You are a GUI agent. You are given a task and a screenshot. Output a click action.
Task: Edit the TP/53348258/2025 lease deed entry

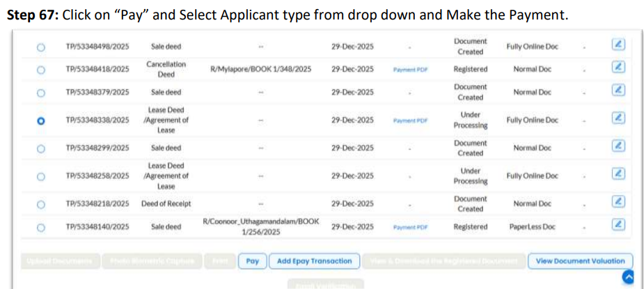point(618,174)
